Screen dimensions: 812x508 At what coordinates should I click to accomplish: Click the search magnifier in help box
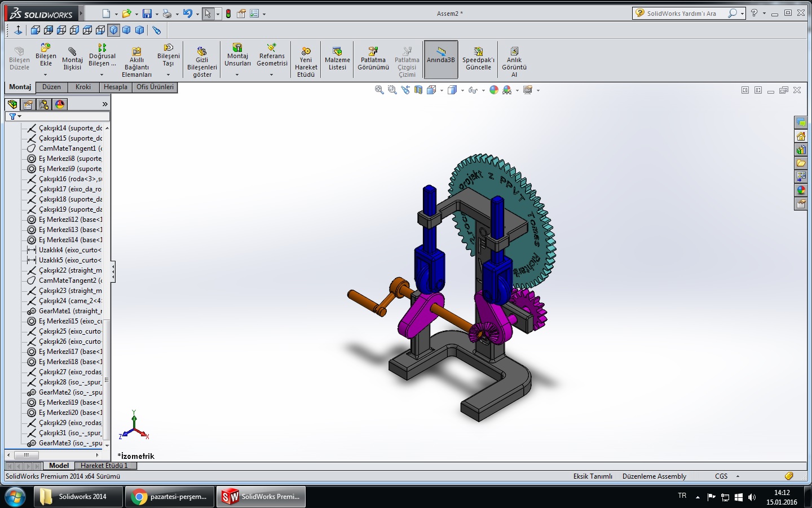pos(732,13)
